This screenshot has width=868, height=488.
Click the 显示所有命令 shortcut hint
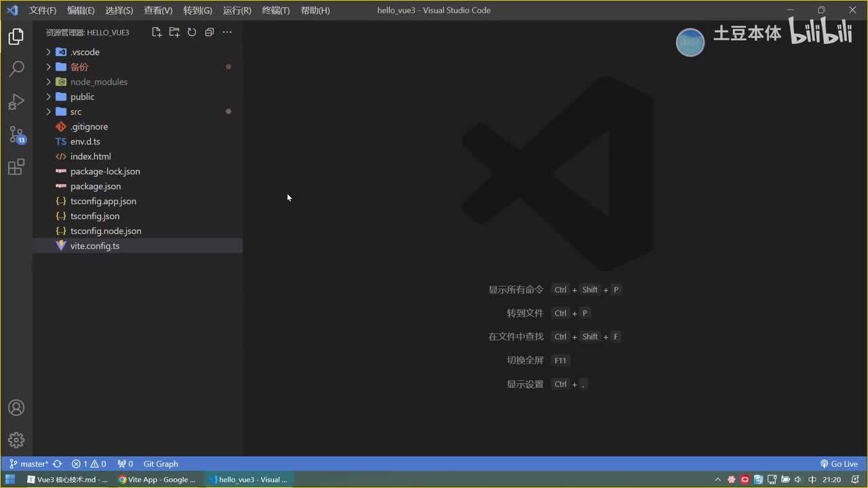click(516, 289)
